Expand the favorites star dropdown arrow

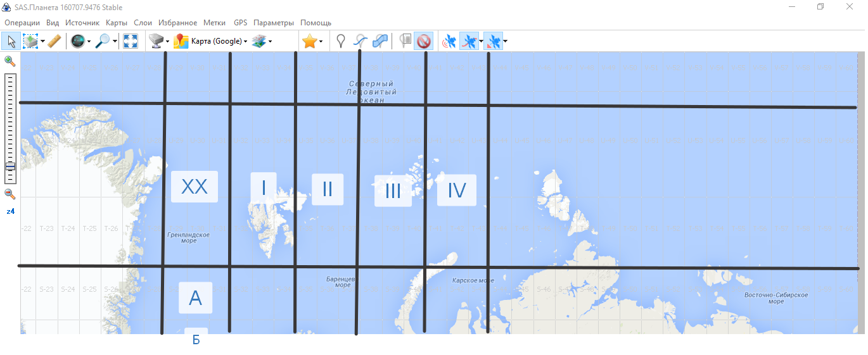click(x=321, y=42)
